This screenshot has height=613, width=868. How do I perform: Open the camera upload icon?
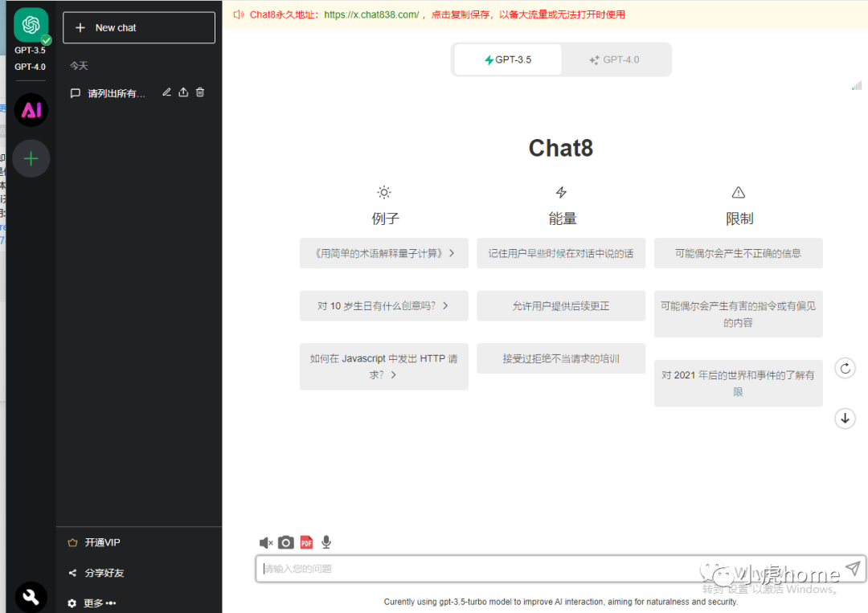coord(286,542)
